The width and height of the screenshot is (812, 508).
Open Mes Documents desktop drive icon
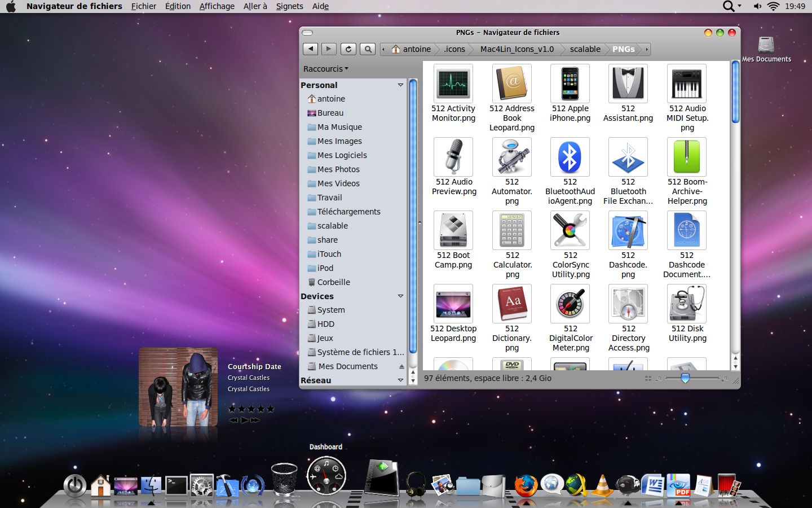click(766, 49)
